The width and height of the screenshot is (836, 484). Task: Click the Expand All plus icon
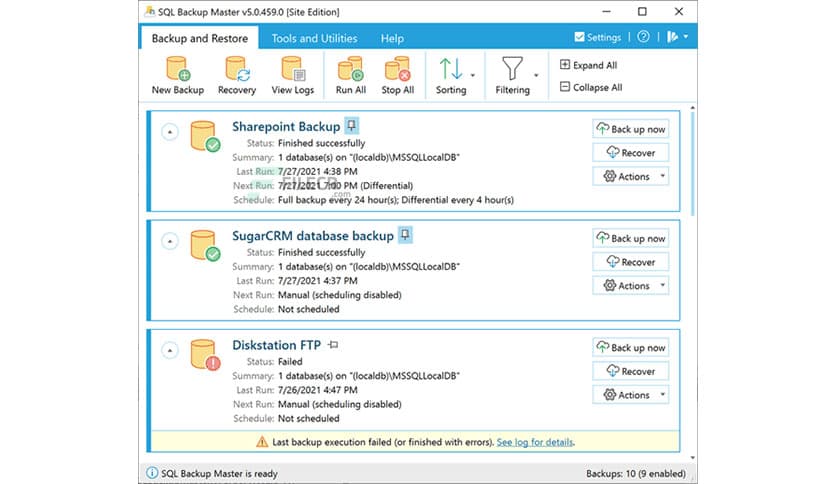(565, 65)
